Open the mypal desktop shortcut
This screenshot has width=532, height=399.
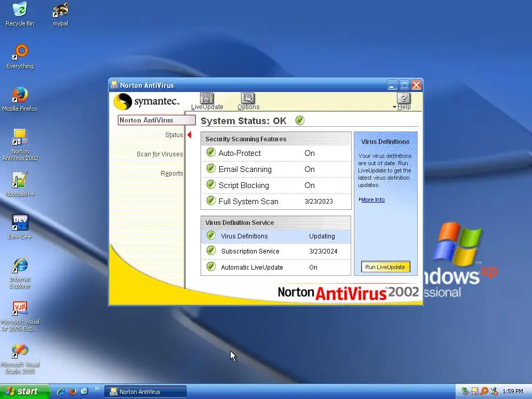(x=60, y=14)
